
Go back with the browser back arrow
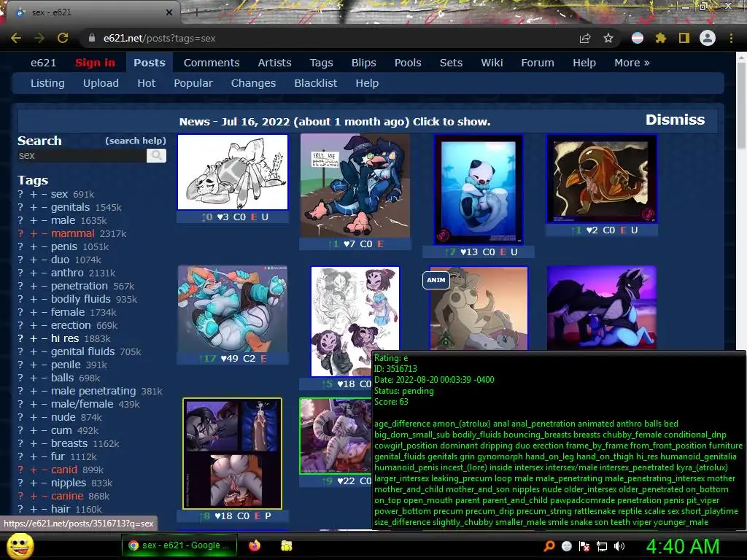click(x=16, y=38)
